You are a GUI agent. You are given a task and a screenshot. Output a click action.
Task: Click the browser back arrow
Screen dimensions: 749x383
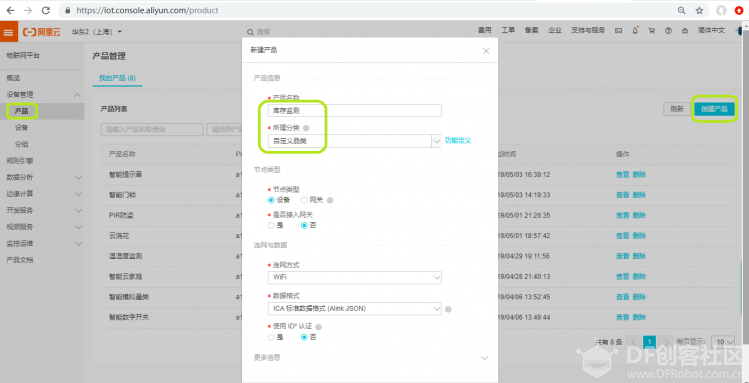10,10
